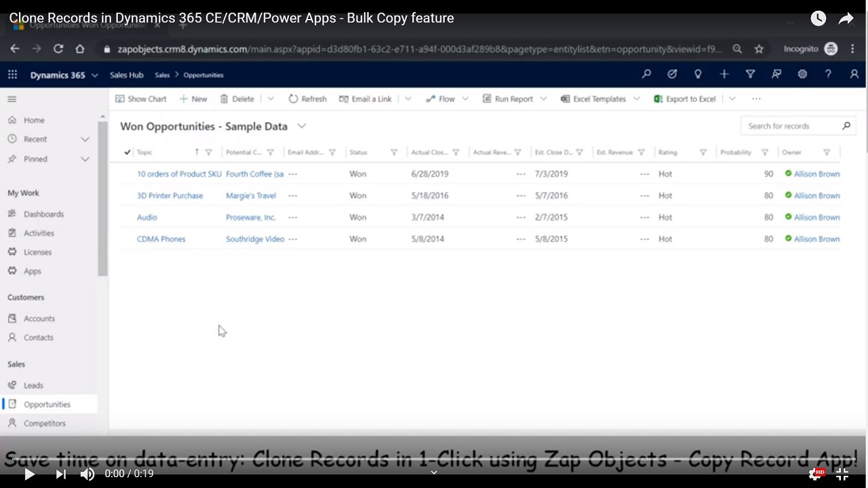Screen dimensions: 868x488
Task: Expand the Delete dropdown arrow
Action: pyautogui.click(x=271, y=99)
